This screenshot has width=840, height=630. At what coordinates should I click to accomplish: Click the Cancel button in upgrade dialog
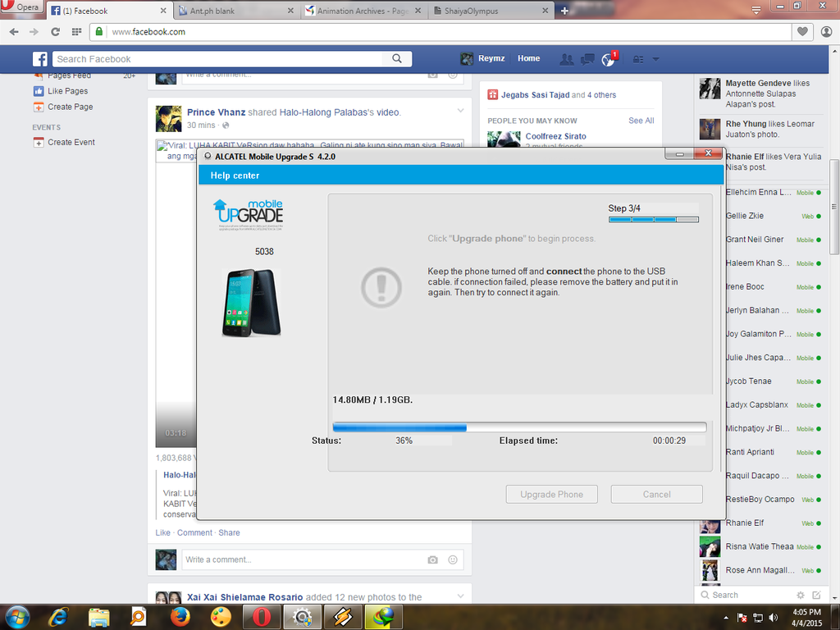pyautogui.click(x=656, y=495)
